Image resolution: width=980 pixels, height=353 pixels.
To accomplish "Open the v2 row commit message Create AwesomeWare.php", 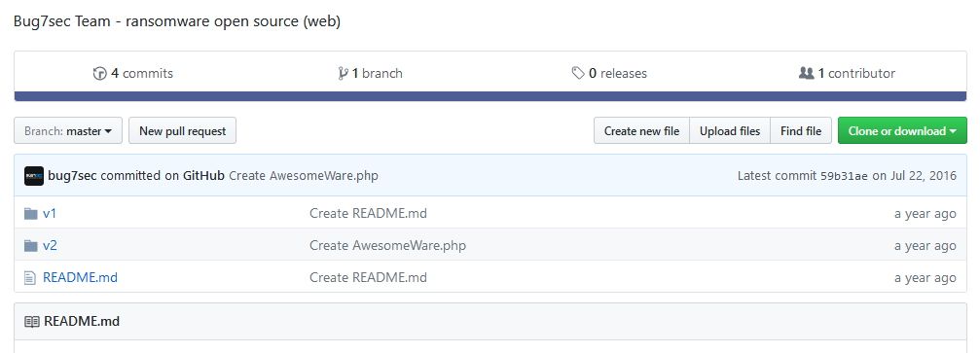I will [x=387, y=245].
